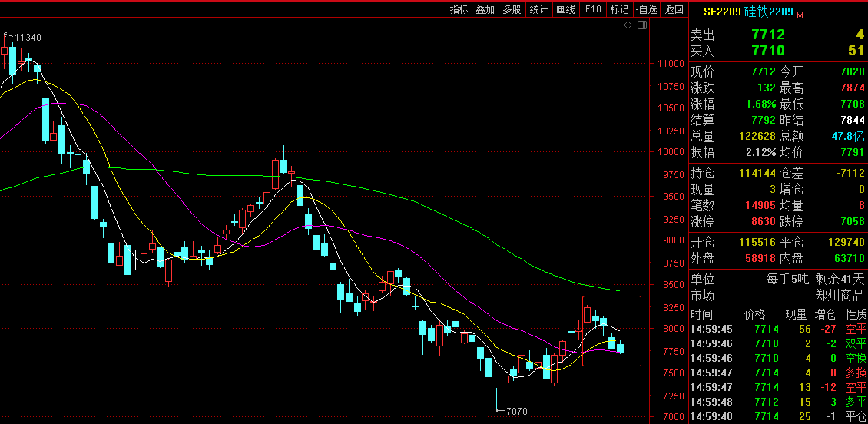Click the SF2209 contract code title
The width and height of the screenshot is (868, 424).
pyautogui.click(x=722, y=12)
